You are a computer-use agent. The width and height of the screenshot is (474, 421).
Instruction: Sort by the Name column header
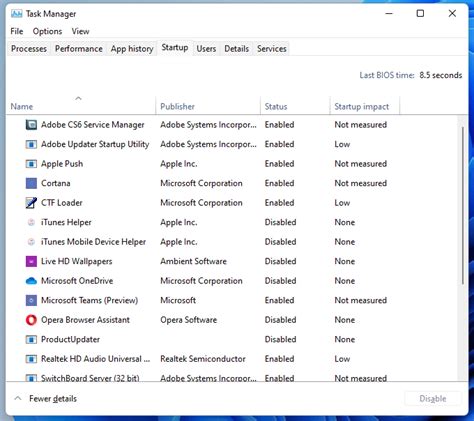click(80, 105)
